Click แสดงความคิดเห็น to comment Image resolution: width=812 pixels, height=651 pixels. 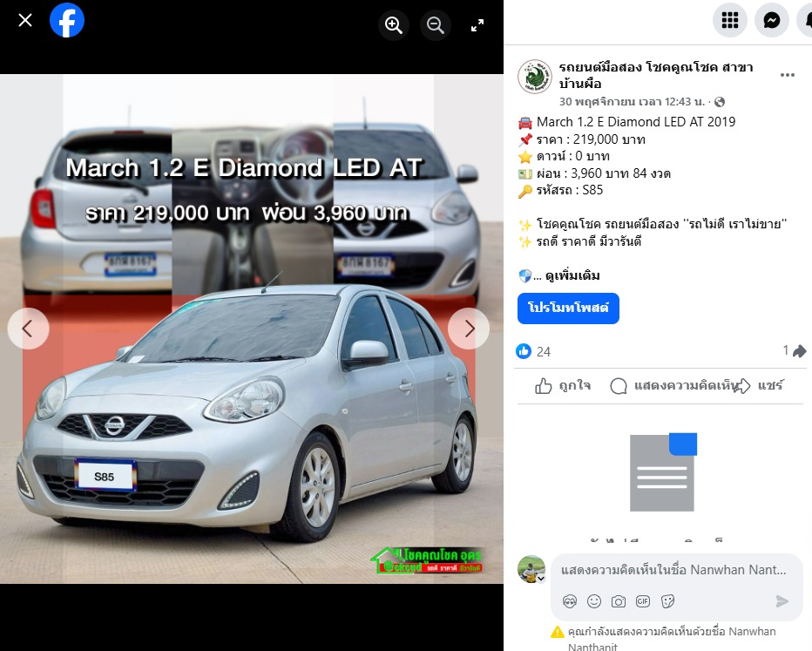[x=674, y=385]
